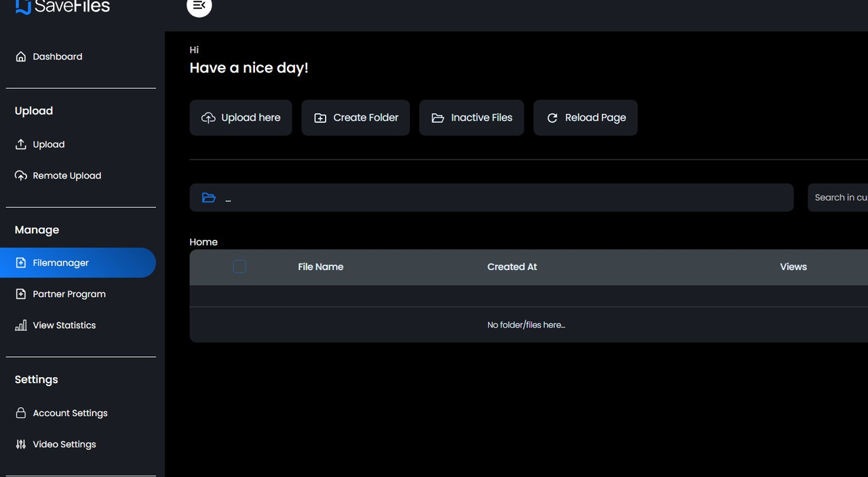Click the Reload Page button
Viewport: 868px width, 477px height.
tap(585, 118)
